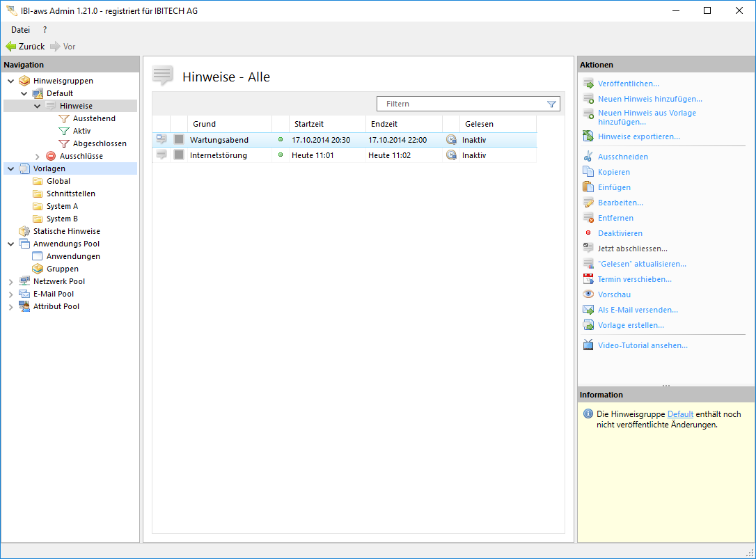Click the Video-Tutorial TV icon
The height and width of the screenshot is (559, 756).
tap(588, 345)
